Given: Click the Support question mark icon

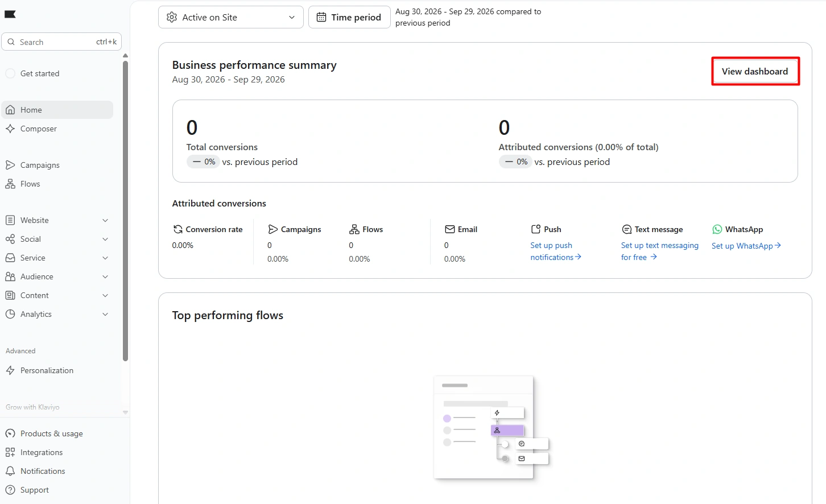Looking at the screenshot, I should (10, 490).
